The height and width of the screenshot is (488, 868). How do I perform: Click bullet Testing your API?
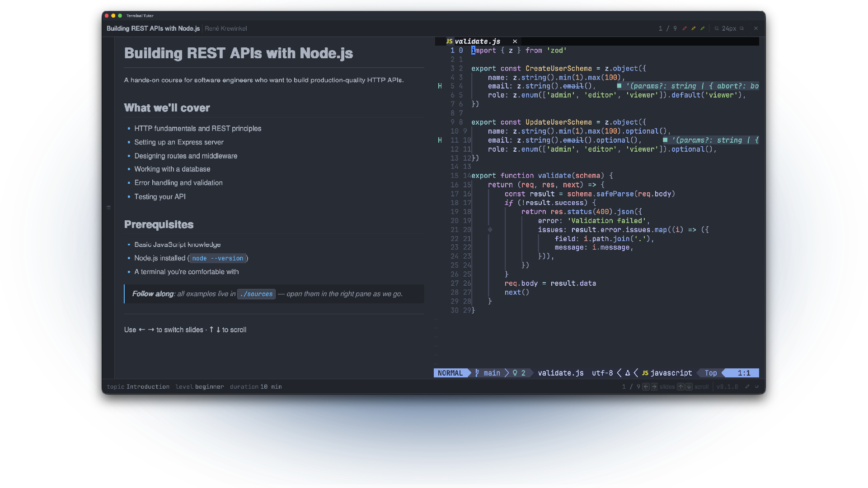(x=160, y=196)
